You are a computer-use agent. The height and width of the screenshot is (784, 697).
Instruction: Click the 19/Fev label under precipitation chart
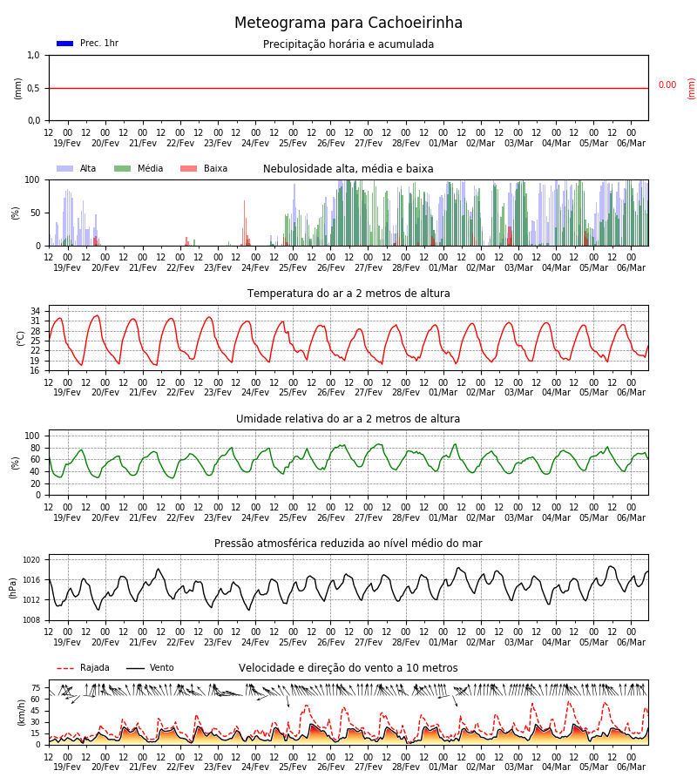(67, 144)
